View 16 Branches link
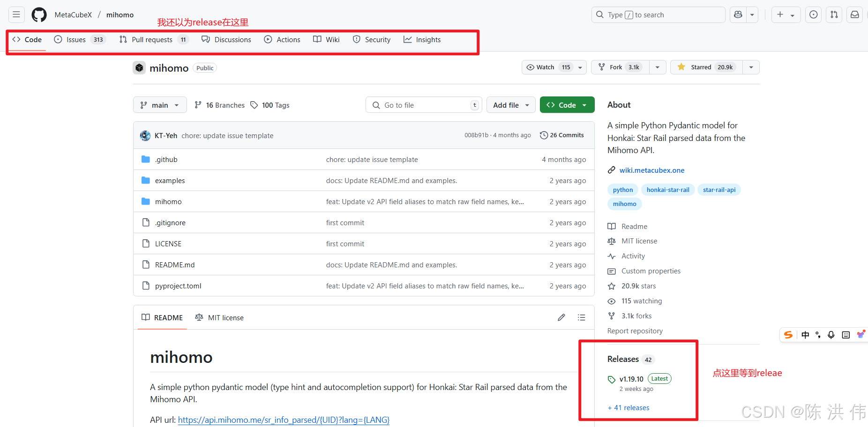The height and width of the screenshot is (427, 868). [220, 105]
